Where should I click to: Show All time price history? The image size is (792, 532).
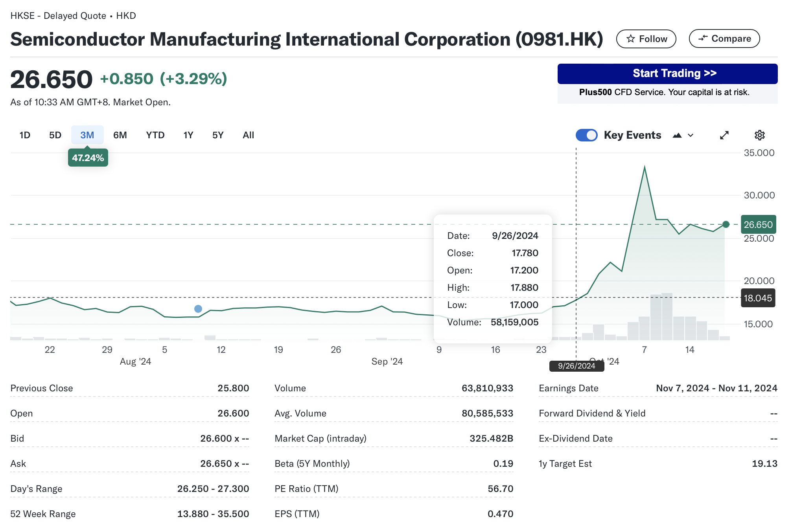pos(248,135)
